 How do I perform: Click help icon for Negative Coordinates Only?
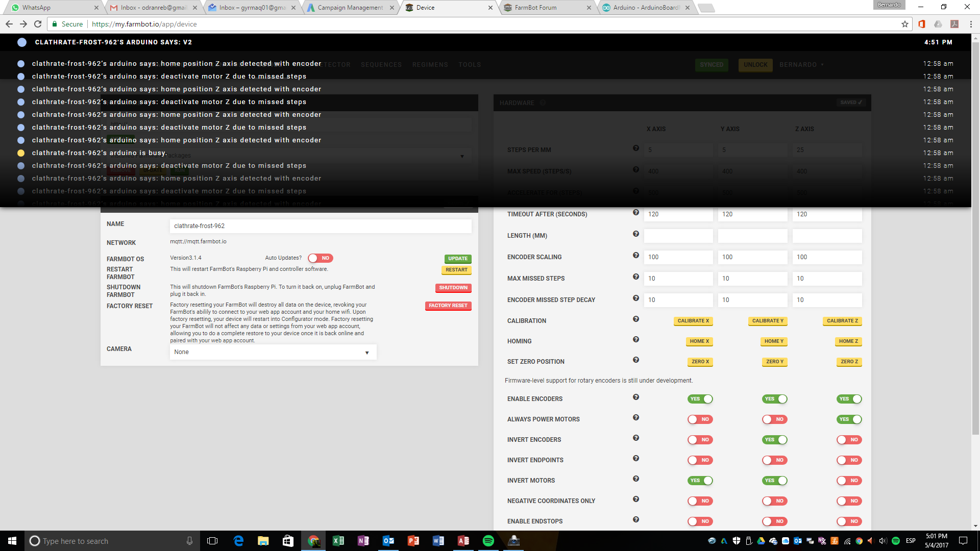pyautogui.click(x=636, y=499)
